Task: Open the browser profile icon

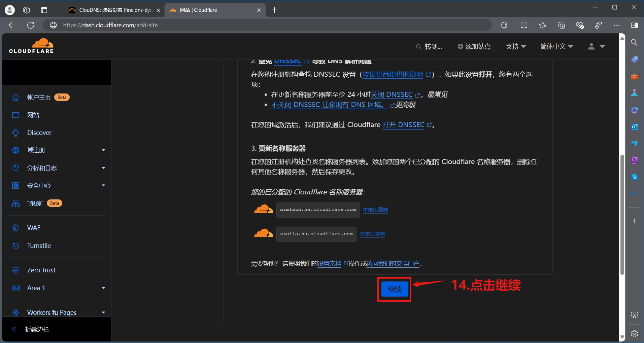Action: (10, 10)
